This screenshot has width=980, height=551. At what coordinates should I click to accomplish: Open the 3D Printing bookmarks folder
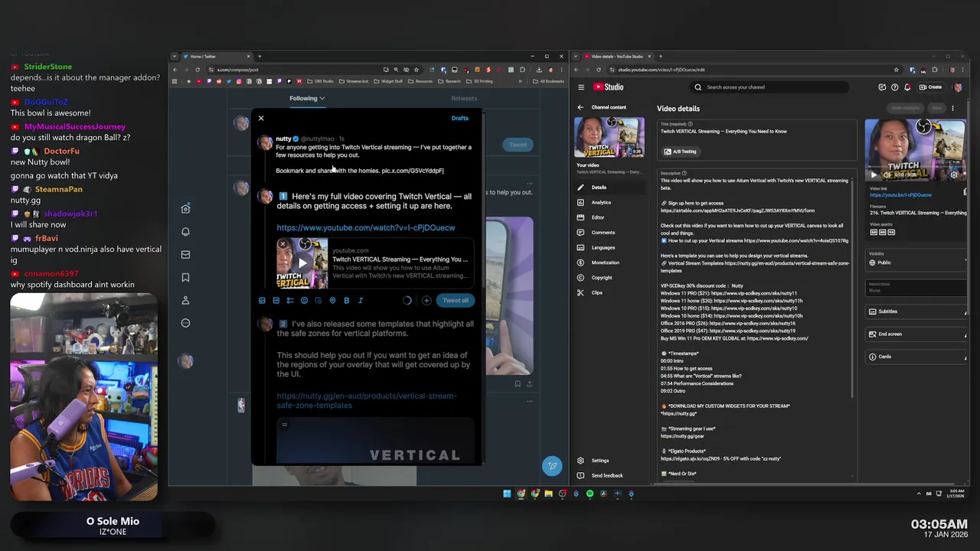[479, 81]
